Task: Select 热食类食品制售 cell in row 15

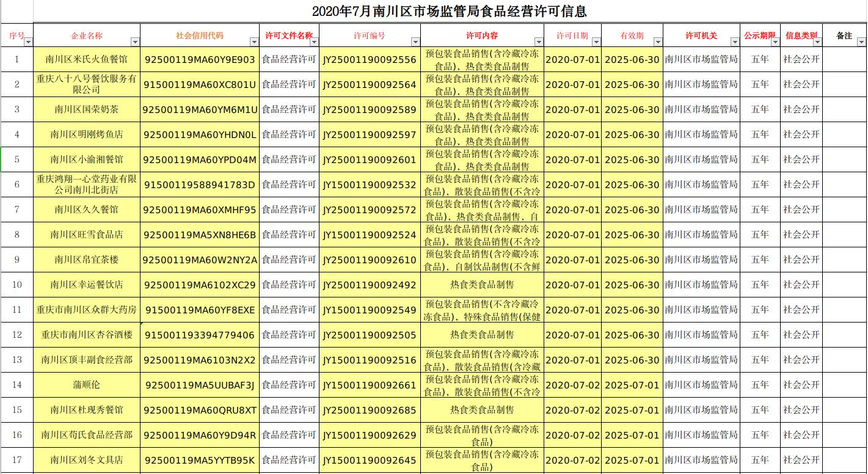Action: (x=482, y=410)
